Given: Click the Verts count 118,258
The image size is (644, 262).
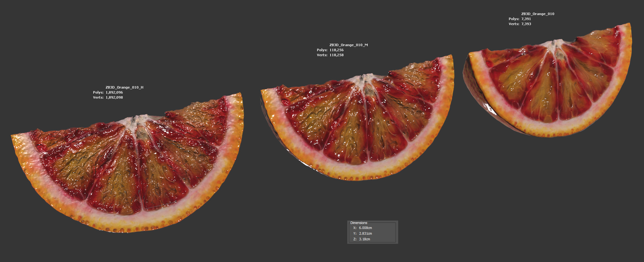Looking at the screenshot, I should point(336,55).
